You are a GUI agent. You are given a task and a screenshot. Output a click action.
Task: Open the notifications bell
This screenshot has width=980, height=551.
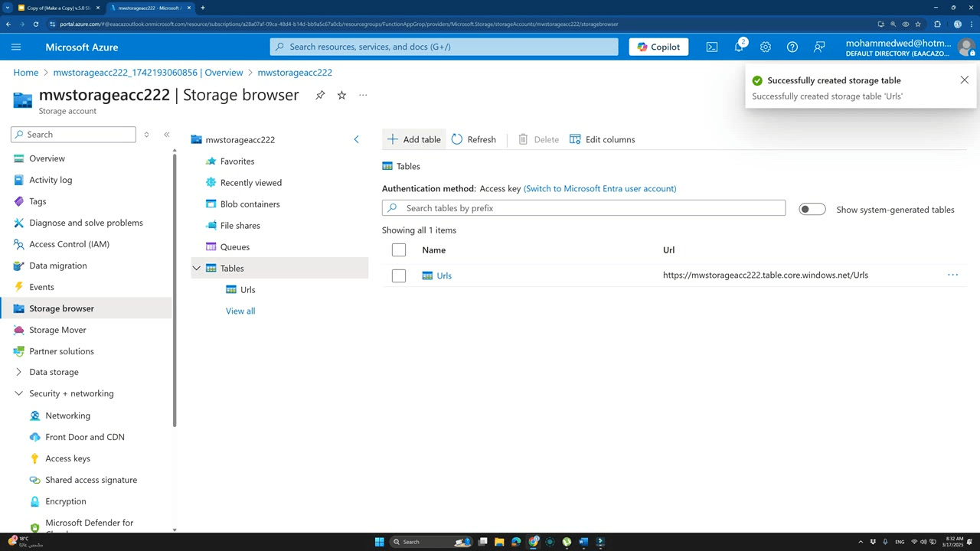click(x=738, y=47)
